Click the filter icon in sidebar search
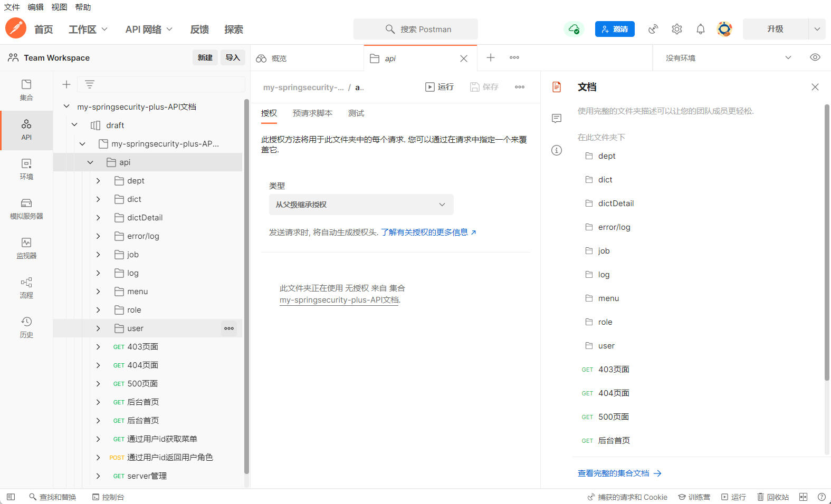The width and height of the screenshot is (831, 504). pos(90,84)
